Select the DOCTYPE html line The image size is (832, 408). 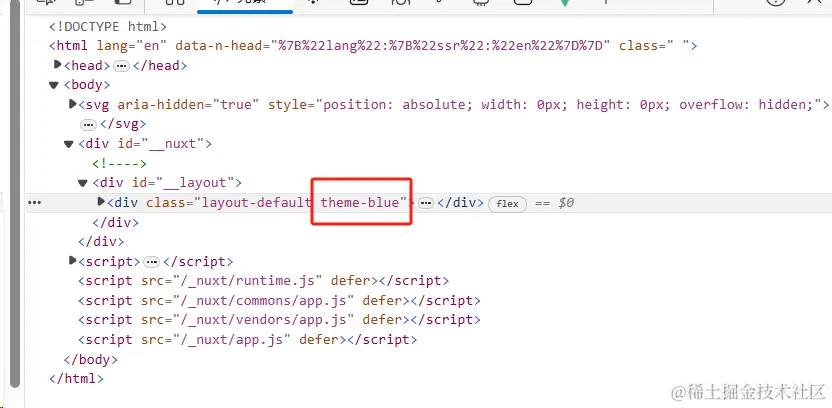point(108,27)
